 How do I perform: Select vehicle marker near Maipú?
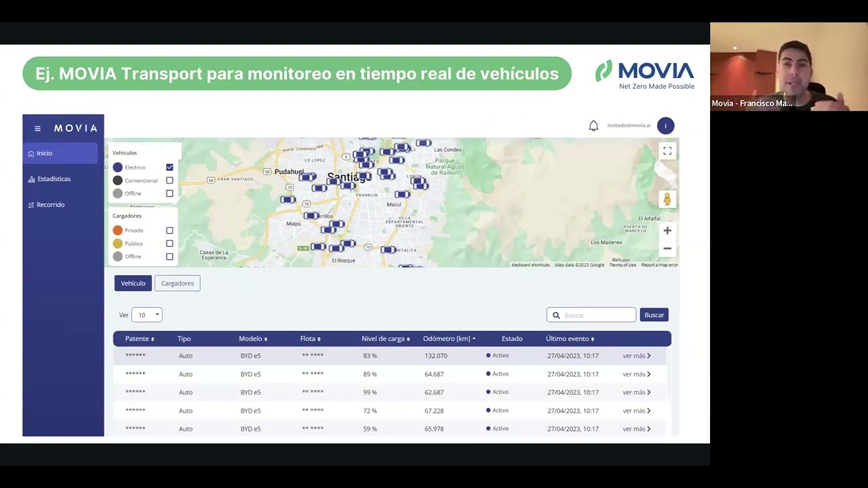[x=311, y=216]
